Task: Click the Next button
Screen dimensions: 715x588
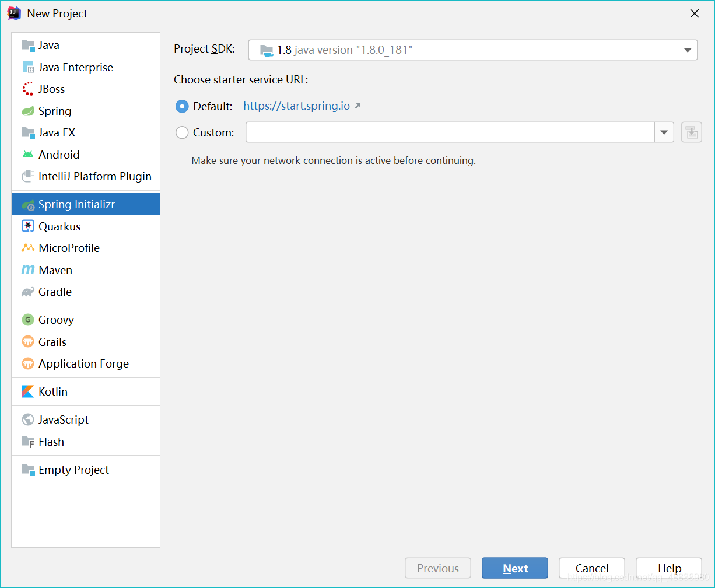Action: click(x=515, y=568)
